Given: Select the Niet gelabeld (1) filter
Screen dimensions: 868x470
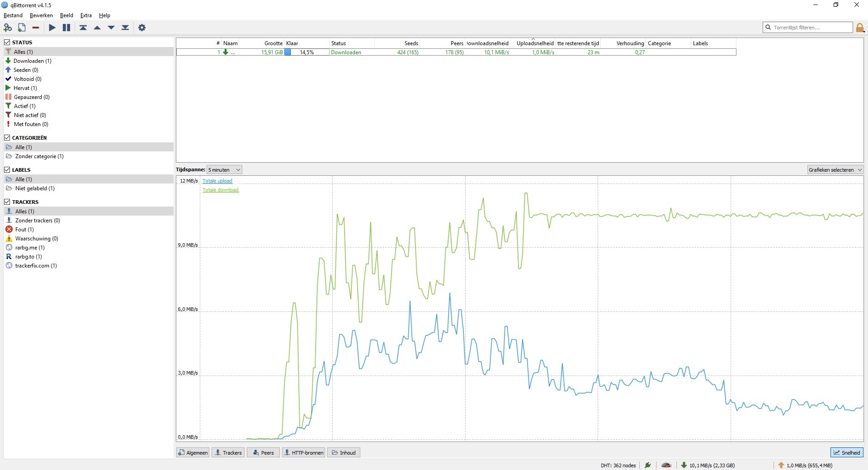Looking at the screenshot, I should pyautogui.click(x=89, y=188).
